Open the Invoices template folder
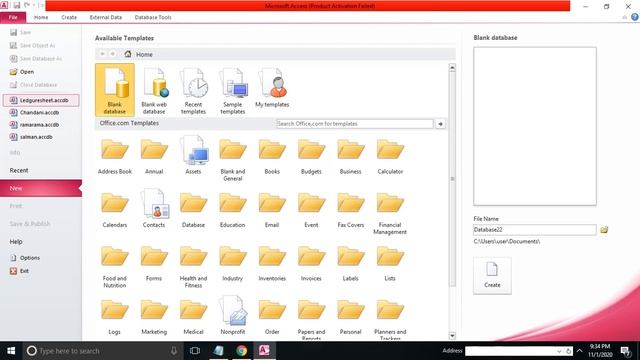The width and height of the screenshot is (640, 360). pyautogui.click(x=311, y=263)
